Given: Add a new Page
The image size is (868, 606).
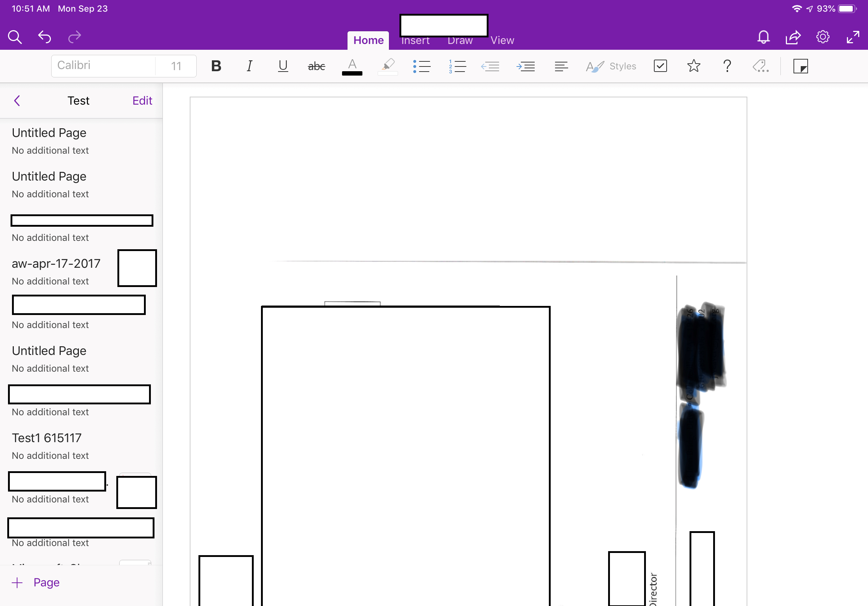Looking at the screenshot, I should tap(36, 582).
